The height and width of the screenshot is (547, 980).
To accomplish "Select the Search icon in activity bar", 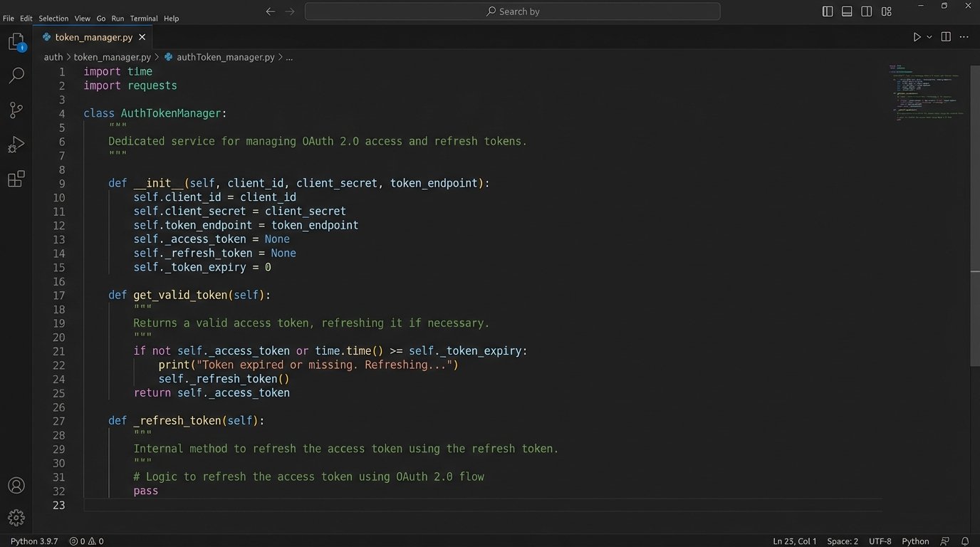I will coord(16,75).
